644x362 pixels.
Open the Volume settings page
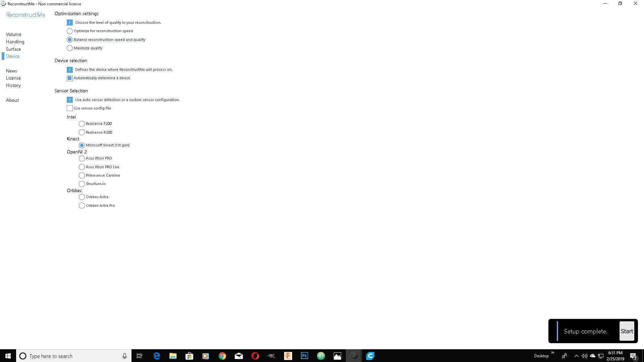(x=14, y=34)
